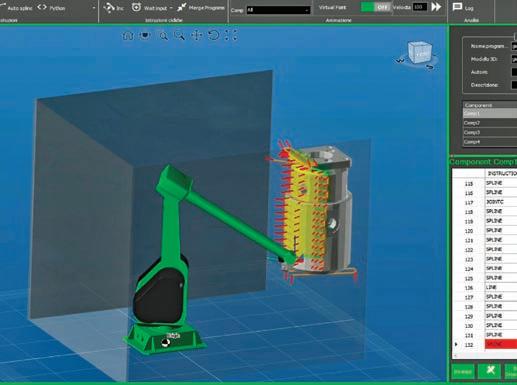Click the green X tools button

[x=490, y=370]
